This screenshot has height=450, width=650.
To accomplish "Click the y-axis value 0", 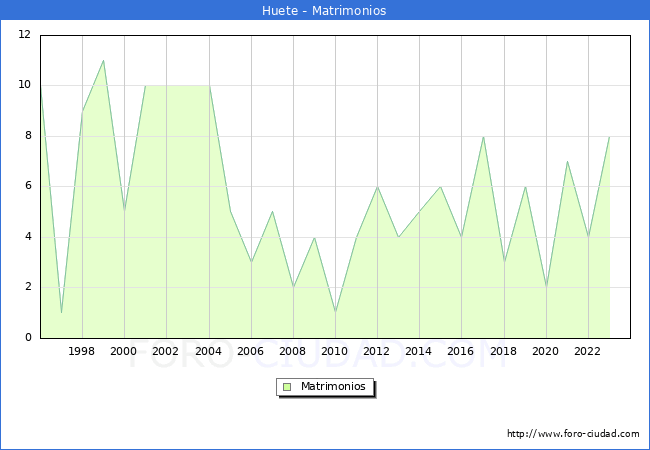I will point(28,337).
